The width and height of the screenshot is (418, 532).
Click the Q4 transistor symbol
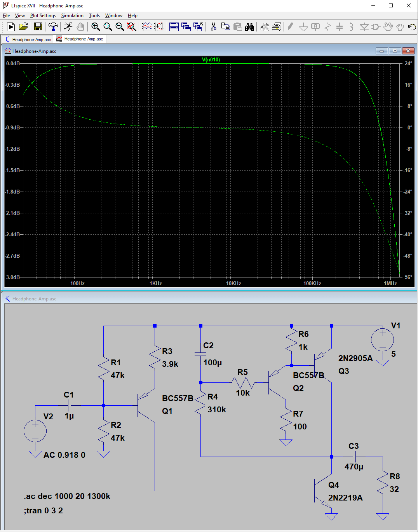[x=322, y=490]
